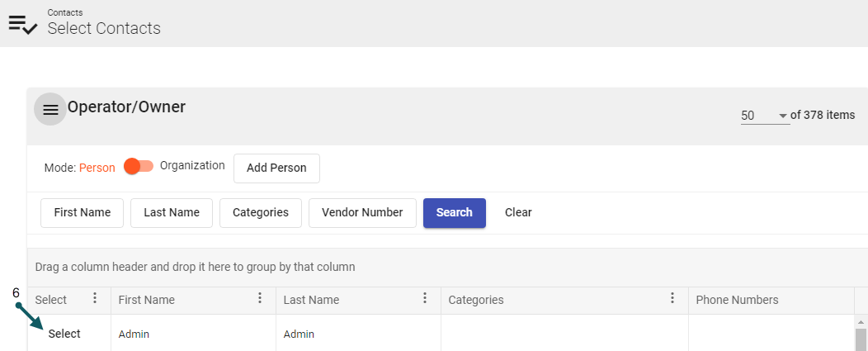Toggle Person/Organization mode switch
Image resolution: width=868 pixels, height=351 pixels.
point(138,167)
